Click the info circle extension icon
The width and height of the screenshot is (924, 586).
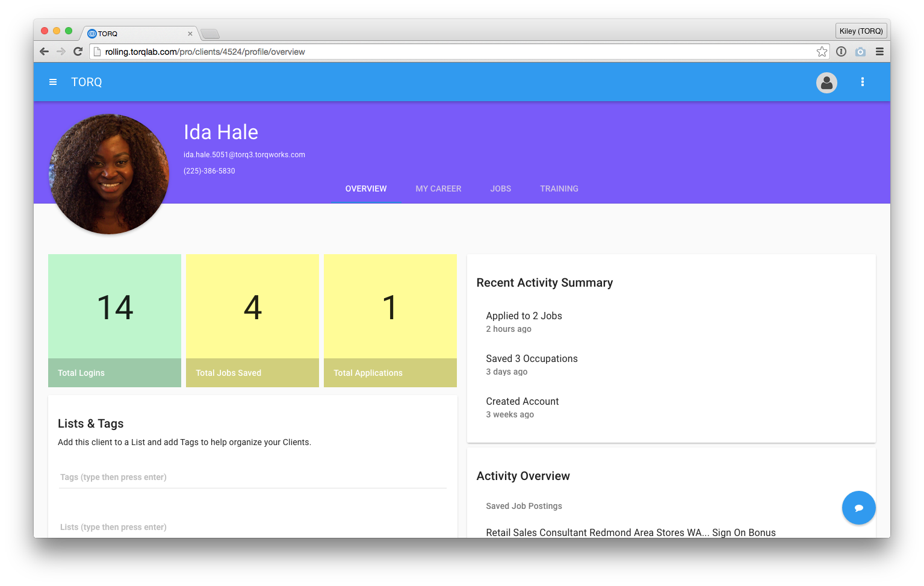[x=842, y=52]
